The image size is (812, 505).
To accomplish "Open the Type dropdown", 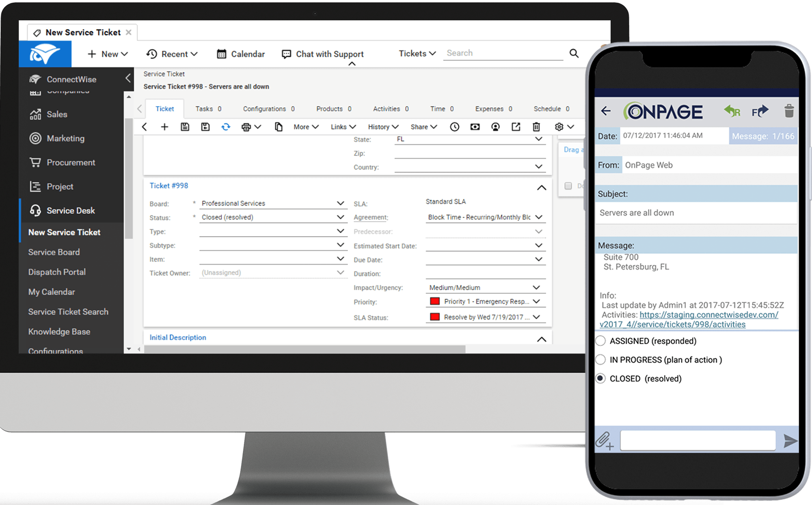I will 273,231.
